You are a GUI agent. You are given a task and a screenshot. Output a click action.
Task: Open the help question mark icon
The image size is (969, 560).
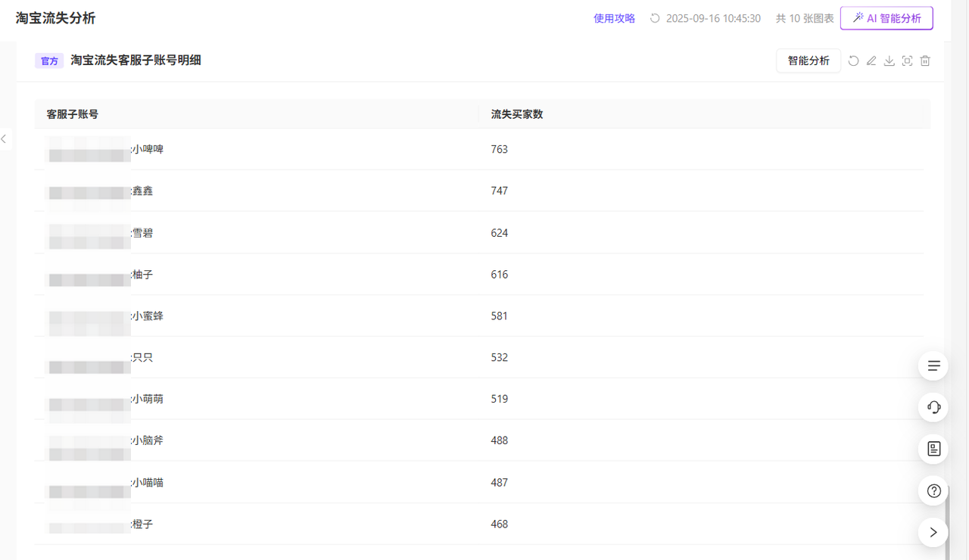pyautogui.click(x=933, y=491)
